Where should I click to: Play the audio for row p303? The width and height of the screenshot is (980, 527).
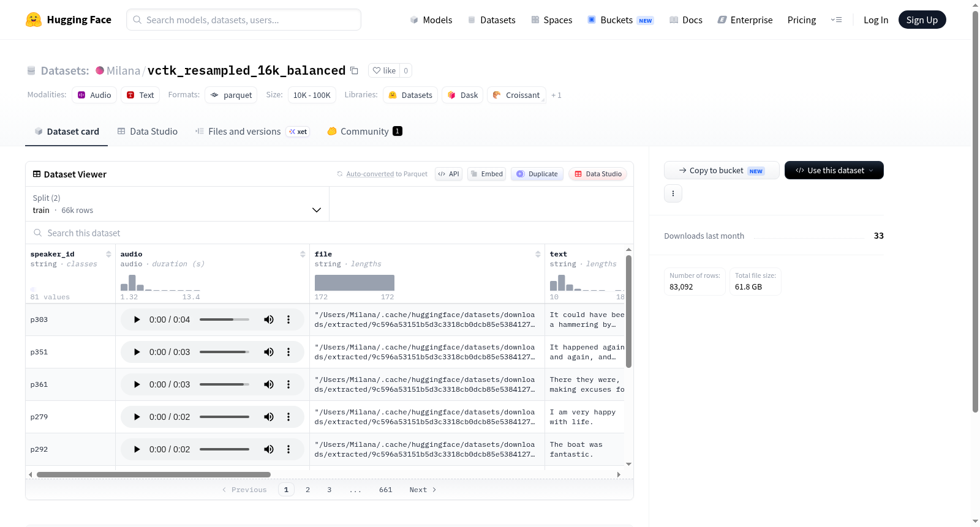click(x=137, y=320)
